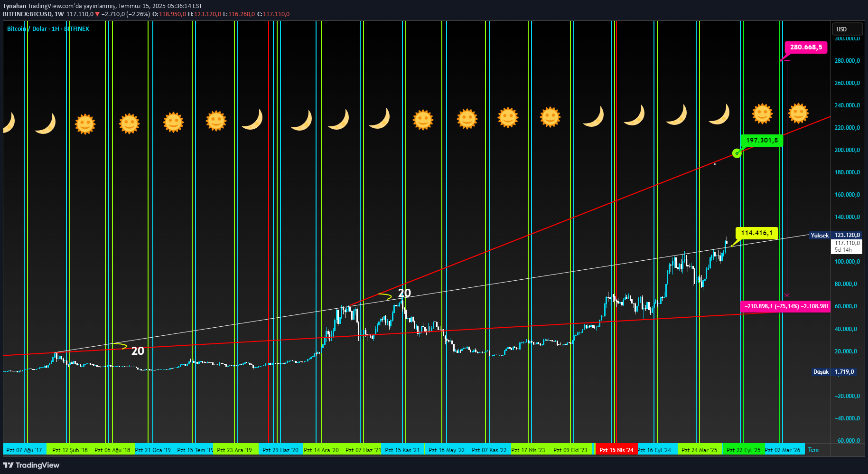Select the green 197.301,8 price label

(762, 140)
